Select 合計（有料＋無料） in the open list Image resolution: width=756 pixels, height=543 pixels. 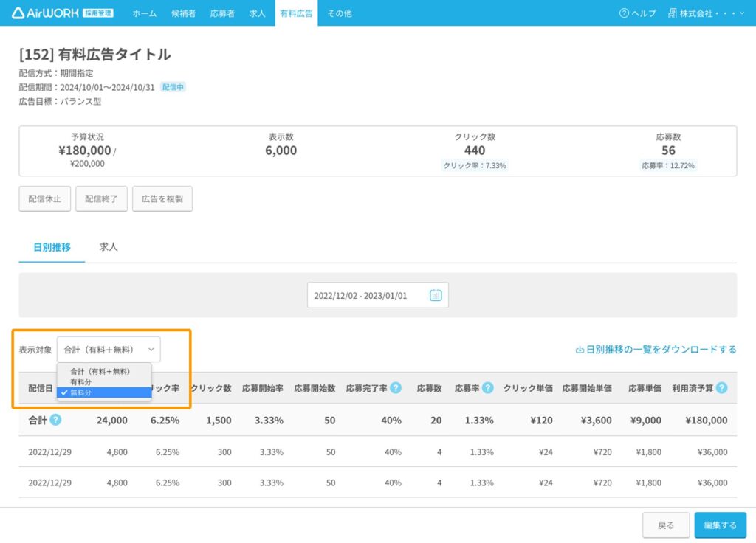[100, 371]
